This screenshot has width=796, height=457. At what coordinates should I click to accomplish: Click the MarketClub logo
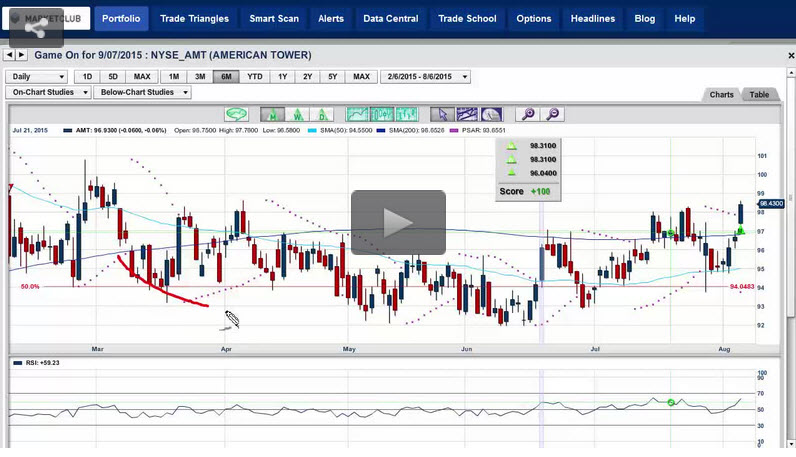pos(46,18)
